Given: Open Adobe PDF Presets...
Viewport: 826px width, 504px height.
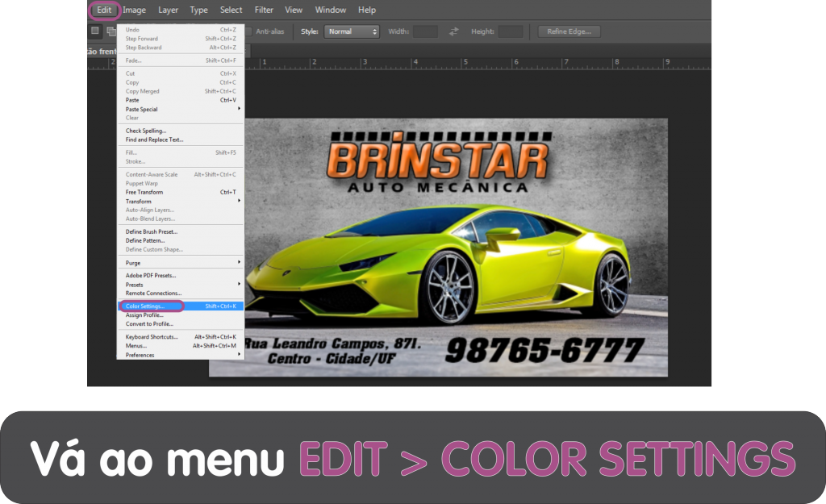Looking at the screenshot, I should pyautogui.click(x=180, y=276).
